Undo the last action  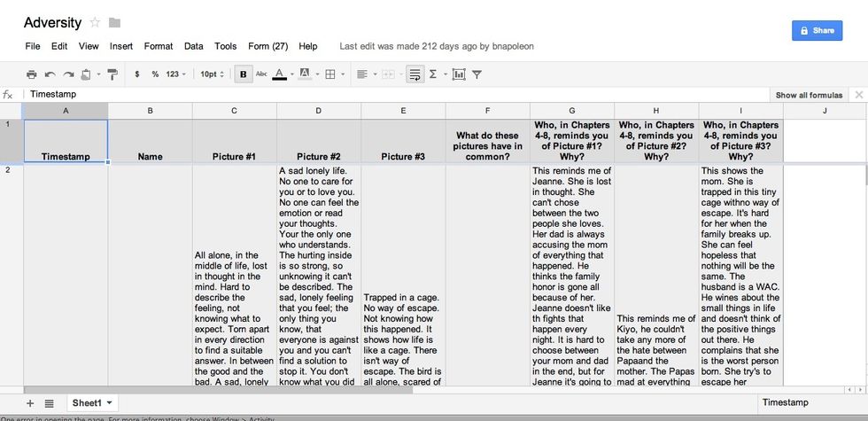(x=50, y=74)
